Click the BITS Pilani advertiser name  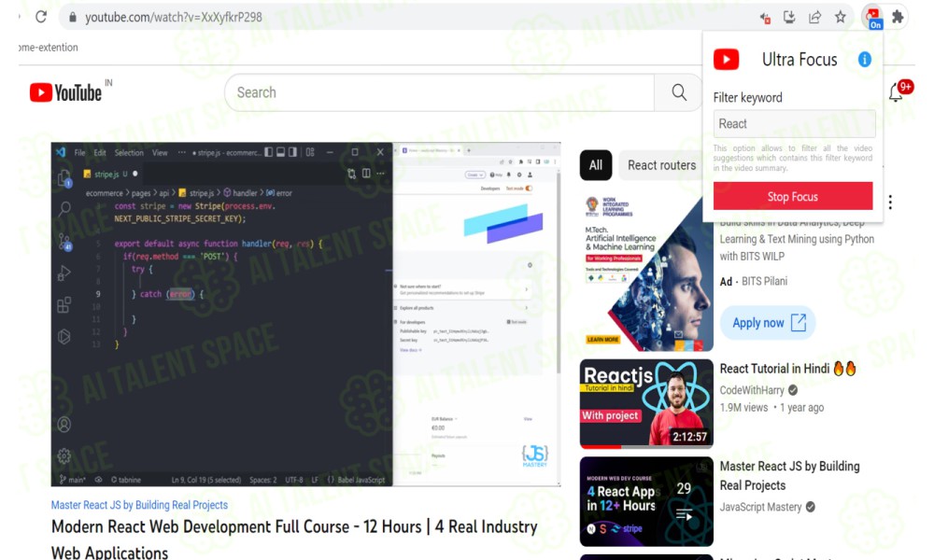pos(764,282)
